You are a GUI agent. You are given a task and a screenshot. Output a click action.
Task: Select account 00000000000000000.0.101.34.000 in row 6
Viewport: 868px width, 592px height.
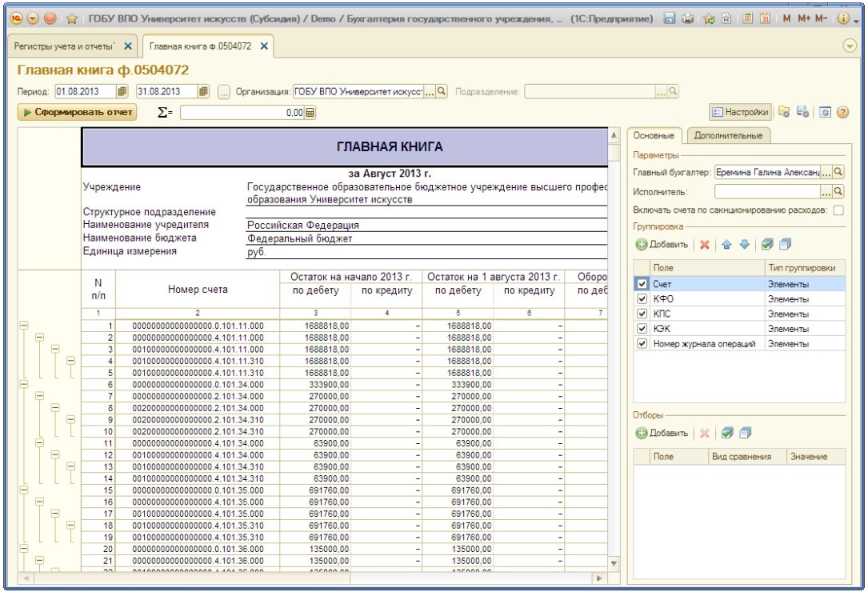click(198, 384)
